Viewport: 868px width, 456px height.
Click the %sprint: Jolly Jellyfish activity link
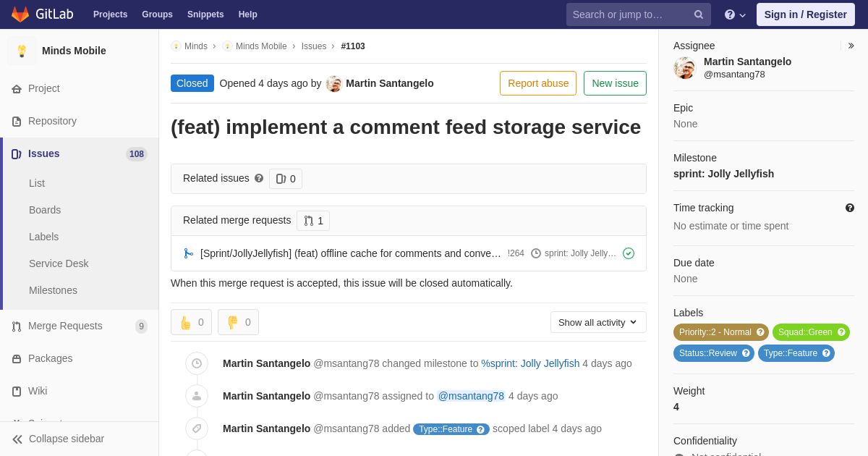pyautogui.click(x=530, y=363)
